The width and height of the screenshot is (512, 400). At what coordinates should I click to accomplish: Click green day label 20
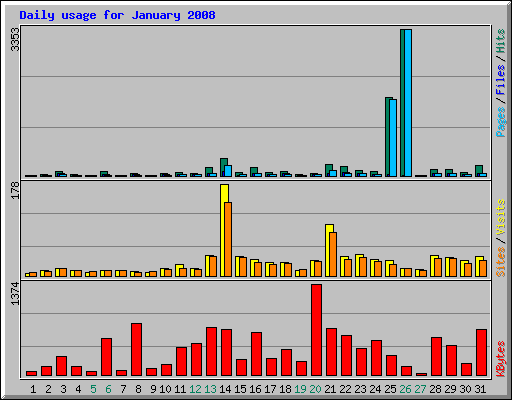tap(315, 389)
